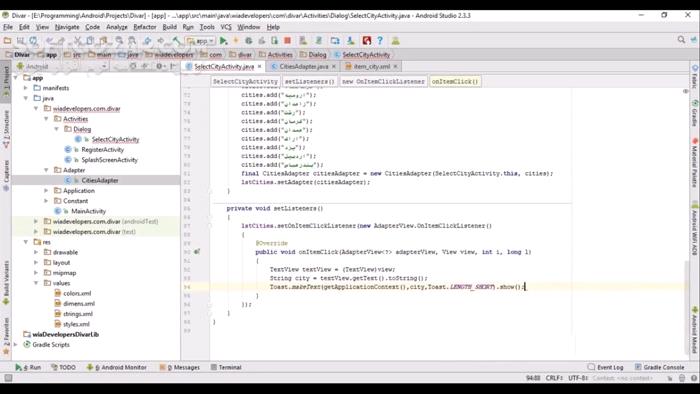Expand the drawable folder under res
700x394 pixels.
[x=36, y=252]
